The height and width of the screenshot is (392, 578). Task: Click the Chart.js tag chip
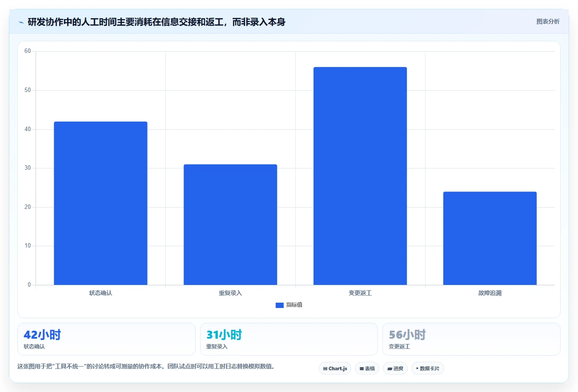point(335,368)
